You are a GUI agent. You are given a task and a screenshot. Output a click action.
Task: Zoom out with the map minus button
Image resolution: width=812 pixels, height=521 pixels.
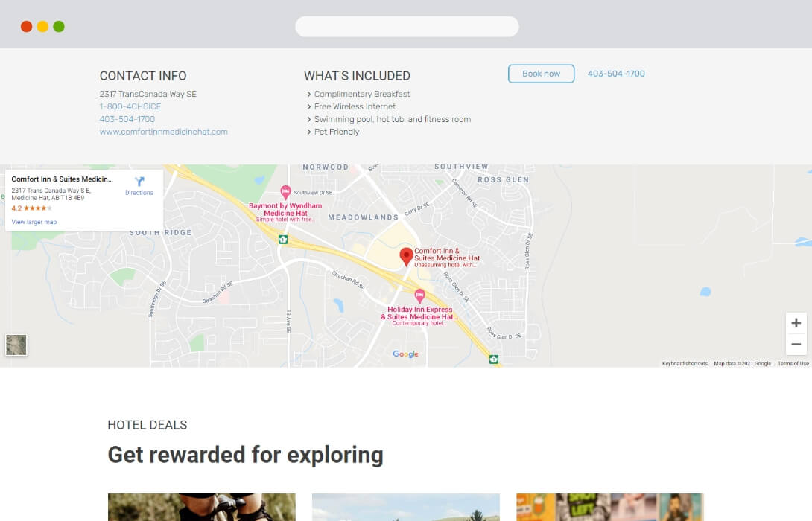[796, 345]
